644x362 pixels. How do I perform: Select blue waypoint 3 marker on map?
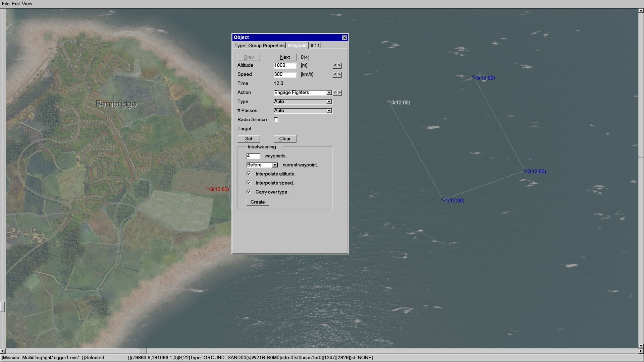tap(474, 77)
